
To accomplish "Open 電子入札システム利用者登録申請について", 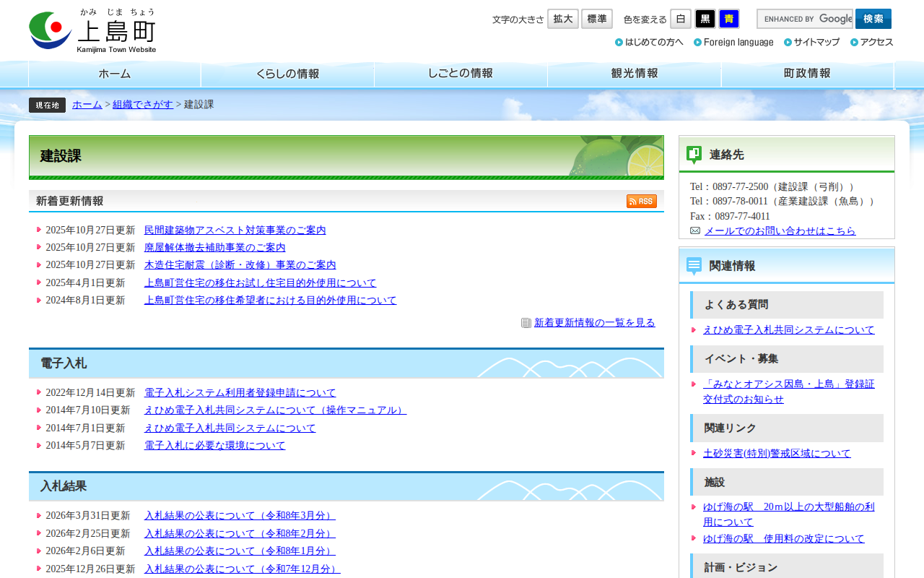I will pyautogui.click(x=240, y=393).
